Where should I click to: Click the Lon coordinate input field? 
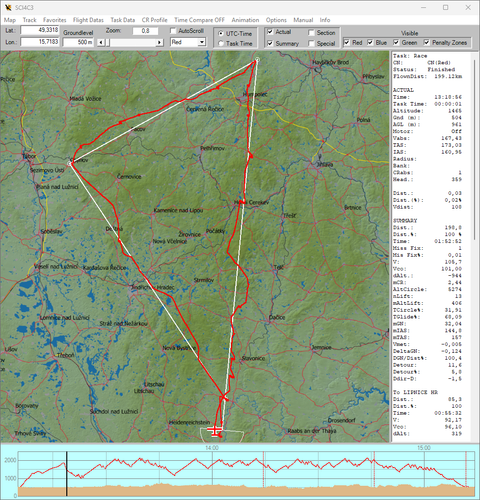pos(40,42)
